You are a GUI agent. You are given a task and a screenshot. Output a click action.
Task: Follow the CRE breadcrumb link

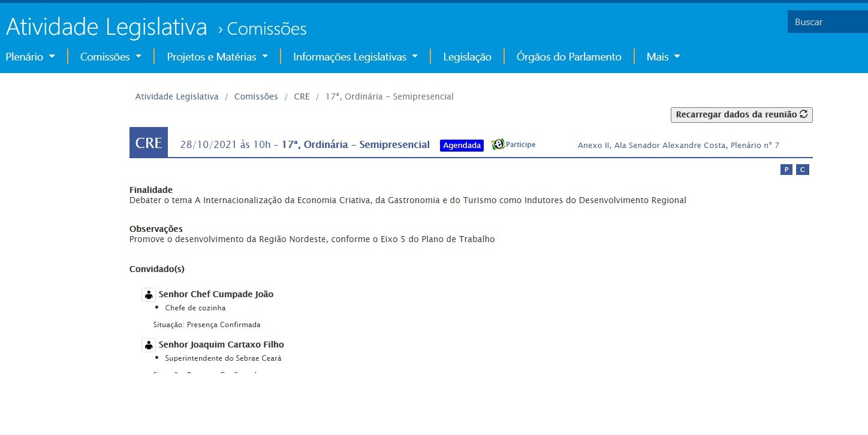click(x=302, y=96)
